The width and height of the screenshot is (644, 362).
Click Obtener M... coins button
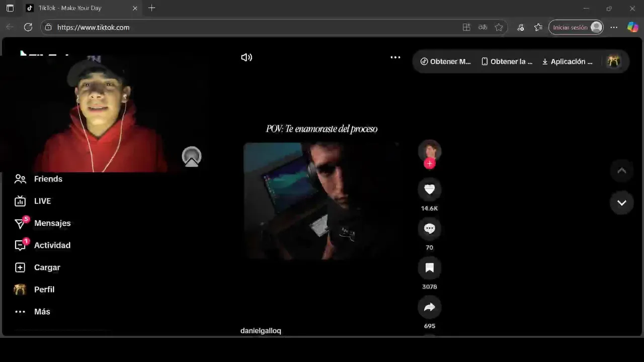tap(445, 61)
